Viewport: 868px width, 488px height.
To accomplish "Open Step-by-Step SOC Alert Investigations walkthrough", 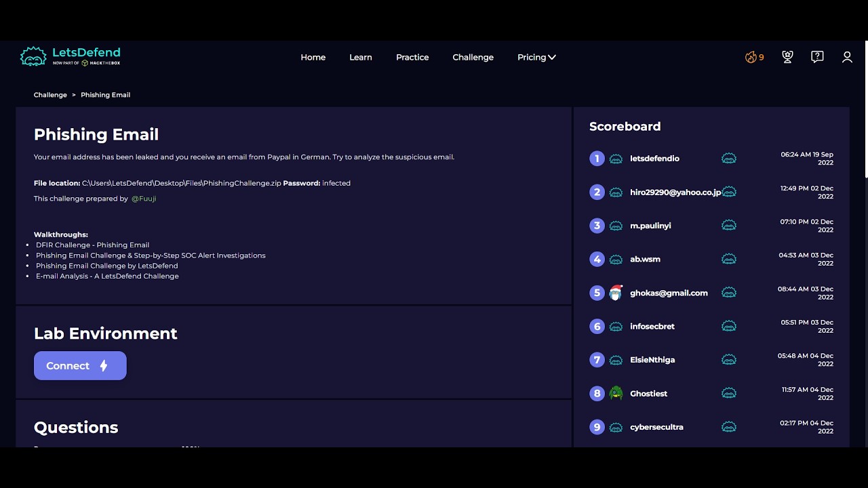I will coord(151,256).
